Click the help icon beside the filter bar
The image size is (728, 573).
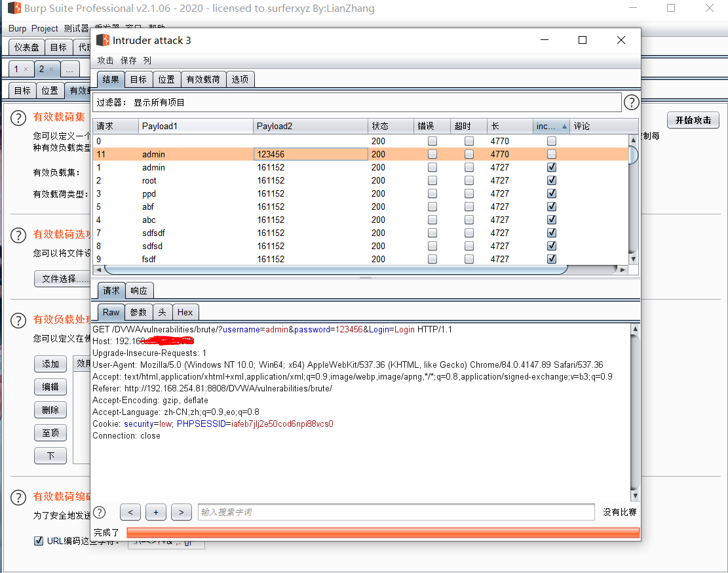[632, 102]
